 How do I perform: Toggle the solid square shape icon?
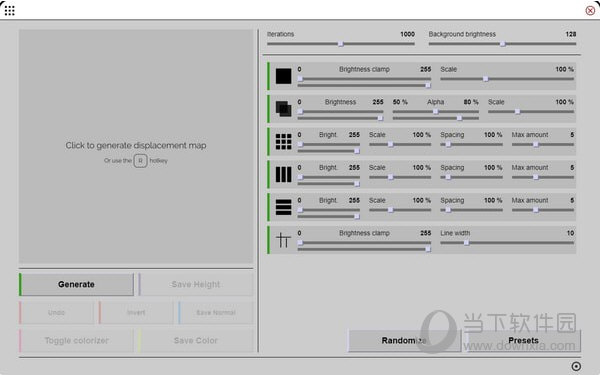click(284, 76)
